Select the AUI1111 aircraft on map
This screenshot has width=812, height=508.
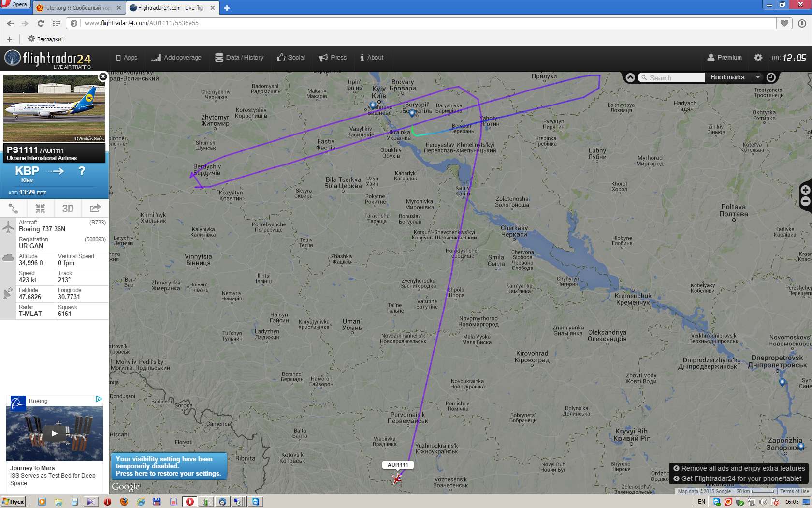(x=397, y=479)
